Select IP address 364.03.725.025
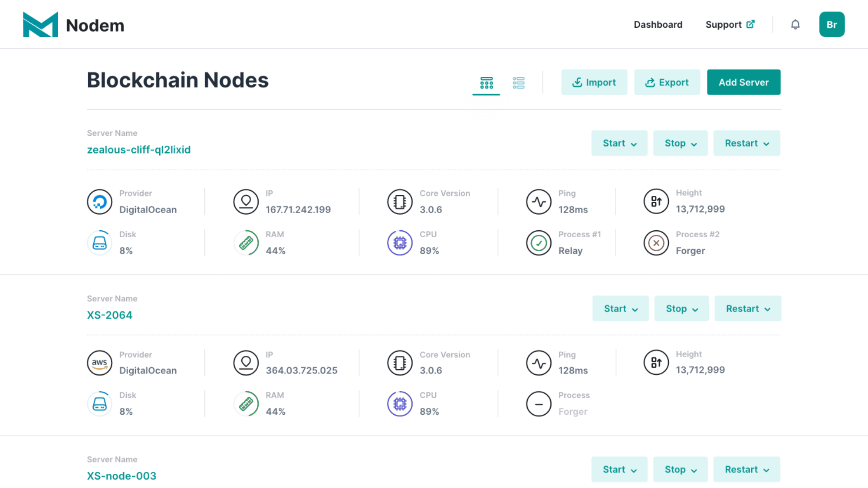Image resolution: width=868 pixels, height=488 pixels. (x=302, y=370)
